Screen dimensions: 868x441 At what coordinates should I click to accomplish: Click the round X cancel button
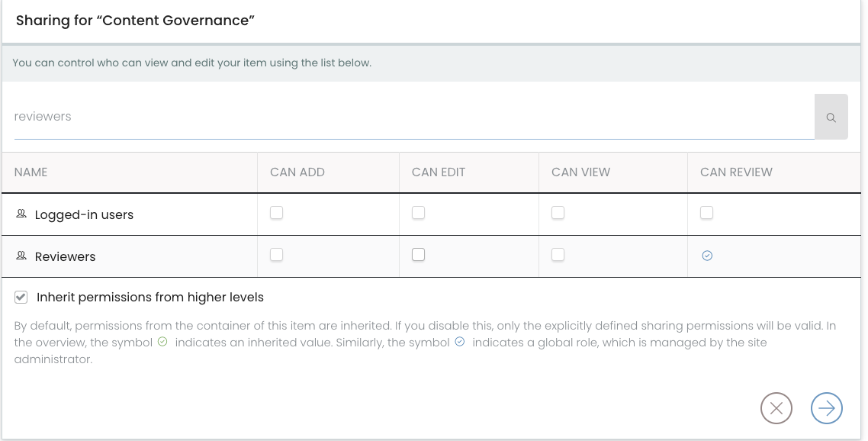tap(776, 408)
